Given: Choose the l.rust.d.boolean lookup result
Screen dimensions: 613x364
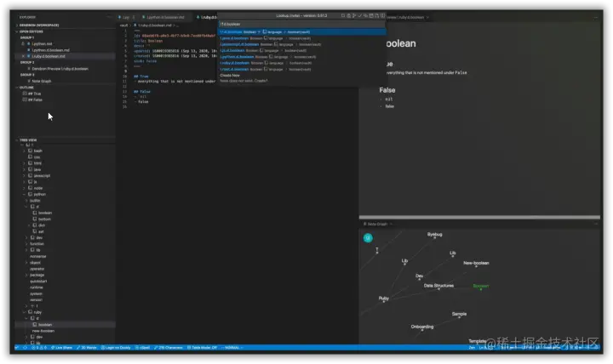Looking at the screenshot, I should [x=301, y=69].
